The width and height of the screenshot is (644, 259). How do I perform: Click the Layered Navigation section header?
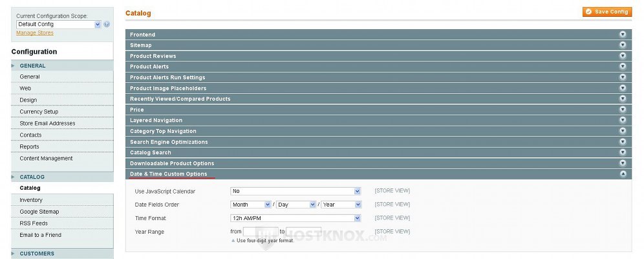[378, 120]
